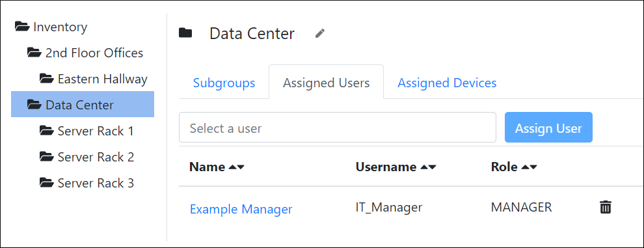Click the Select a user field

point(337,128)
